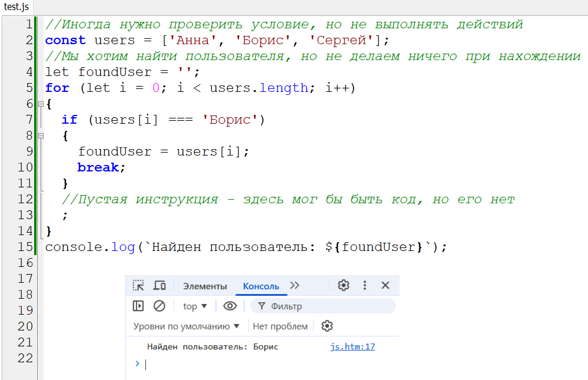
Task: Switch to the Элементы tab
Action: tap(205, 286)
